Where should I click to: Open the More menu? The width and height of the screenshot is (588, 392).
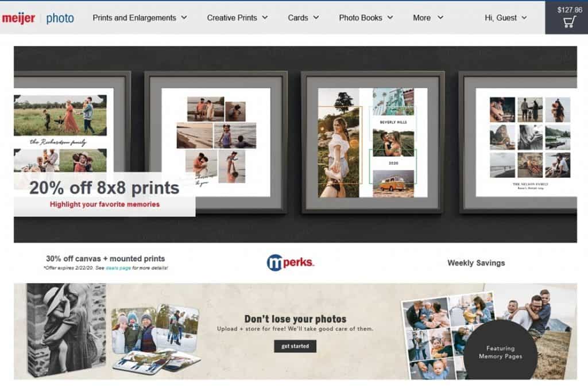(421, 18)
